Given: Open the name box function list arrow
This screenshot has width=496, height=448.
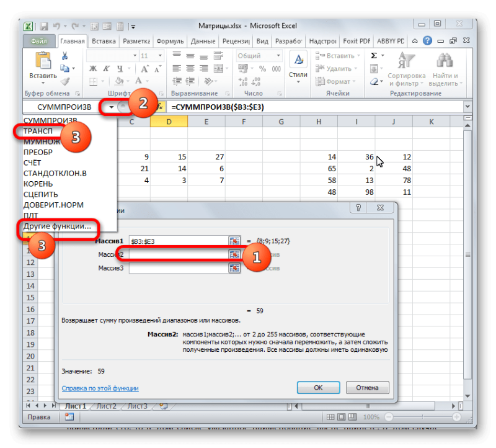Looking at the screenshot, I should coord(112,107).
